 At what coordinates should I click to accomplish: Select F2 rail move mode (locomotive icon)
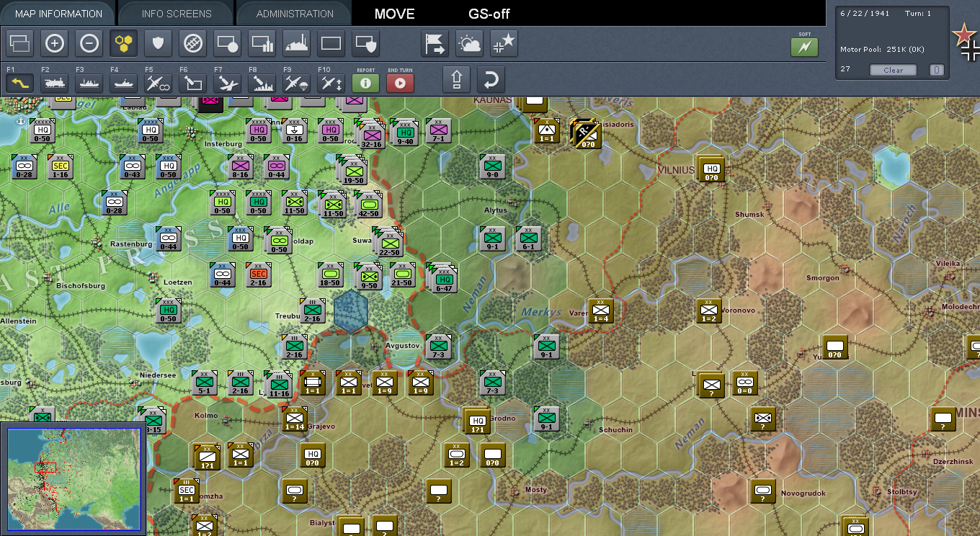pos(54,83)
